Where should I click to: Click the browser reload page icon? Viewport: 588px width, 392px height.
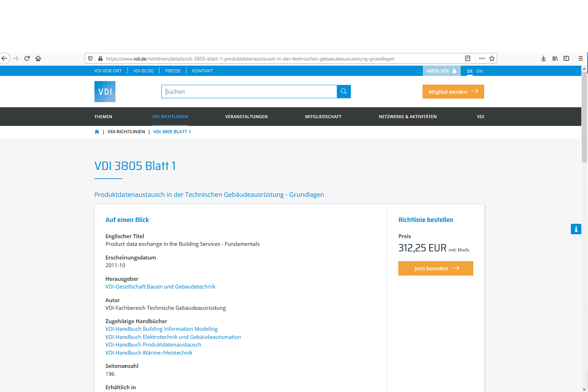pyautogui.click(x=27, y=58)
